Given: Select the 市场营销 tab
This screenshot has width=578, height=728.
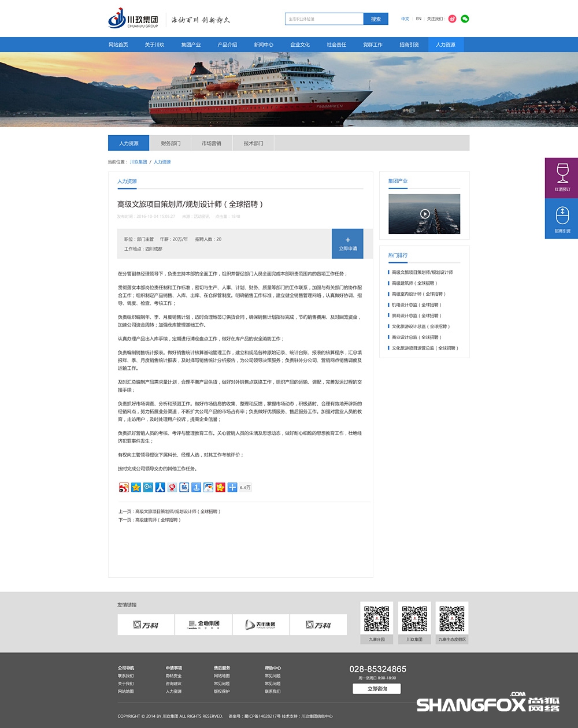Looking at the screenshot, I should [212, 143].
